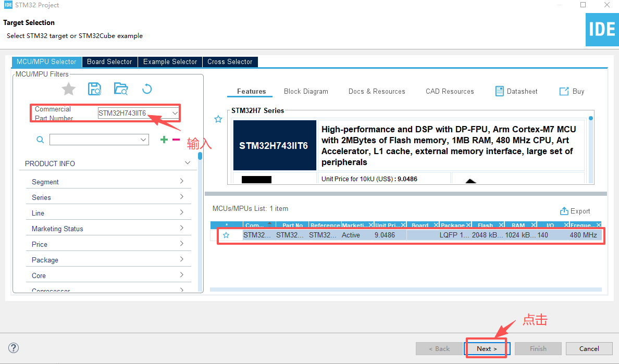Star the STM32H7 Series in the feature panel
Image resolution: width=619 pixels, height=364 pixels.
coord(218,119)
